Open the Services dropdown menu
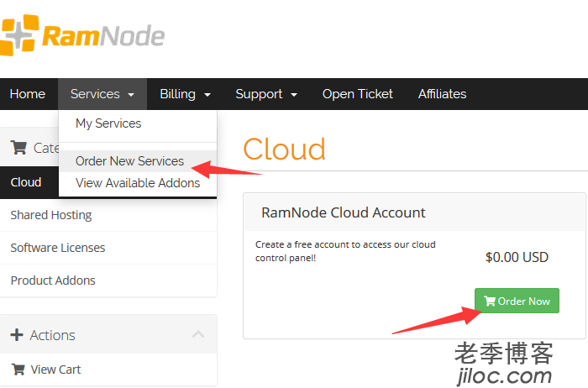 click(x=102, y=94)
